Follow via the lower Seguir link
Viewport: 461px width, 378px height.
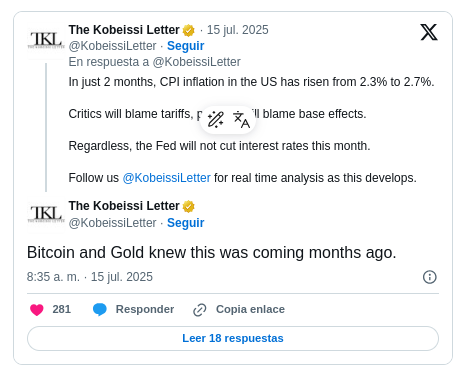pos(186,223)
